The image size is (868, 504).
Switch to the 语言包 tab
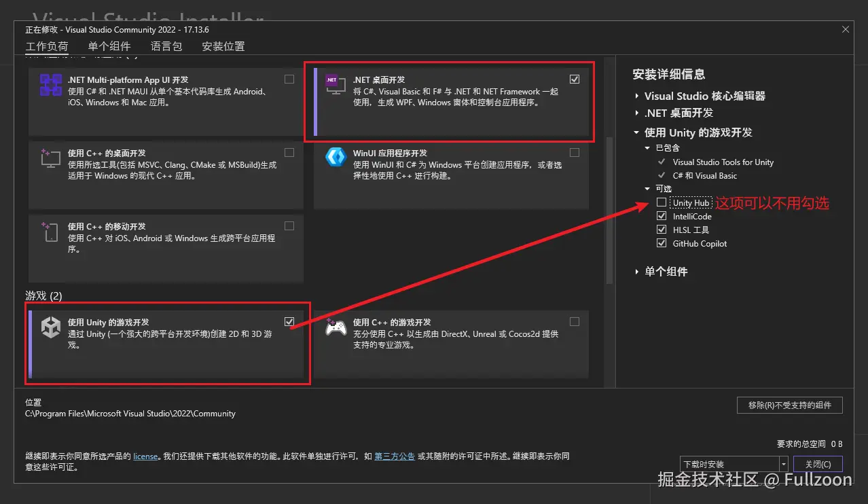tap(166, 46)
